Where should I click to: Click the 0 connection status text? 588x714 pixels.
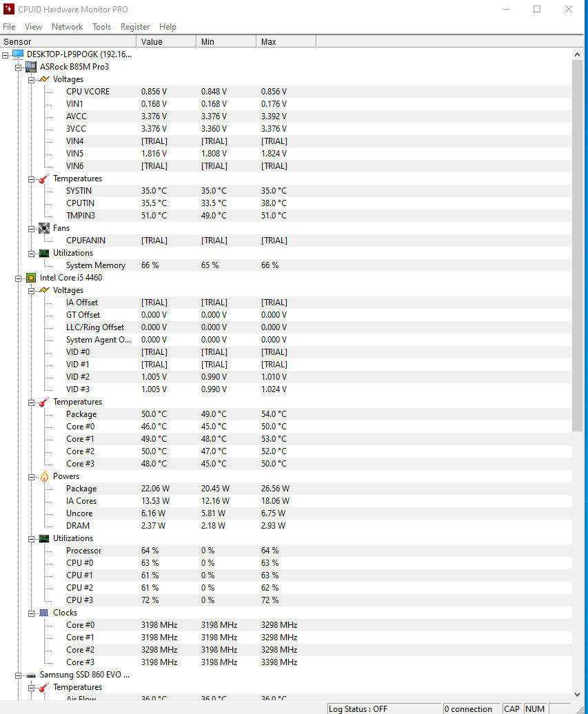tap(468, 709)
